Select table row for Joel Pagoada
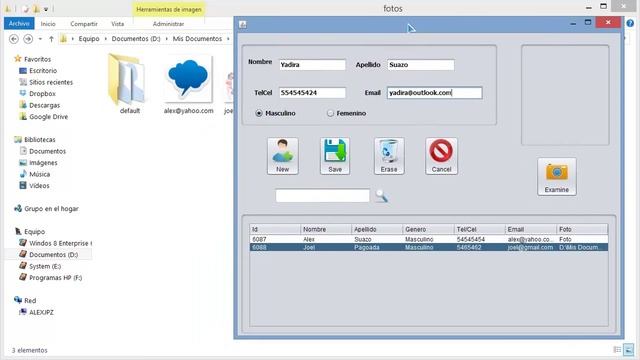 [429, 247]
